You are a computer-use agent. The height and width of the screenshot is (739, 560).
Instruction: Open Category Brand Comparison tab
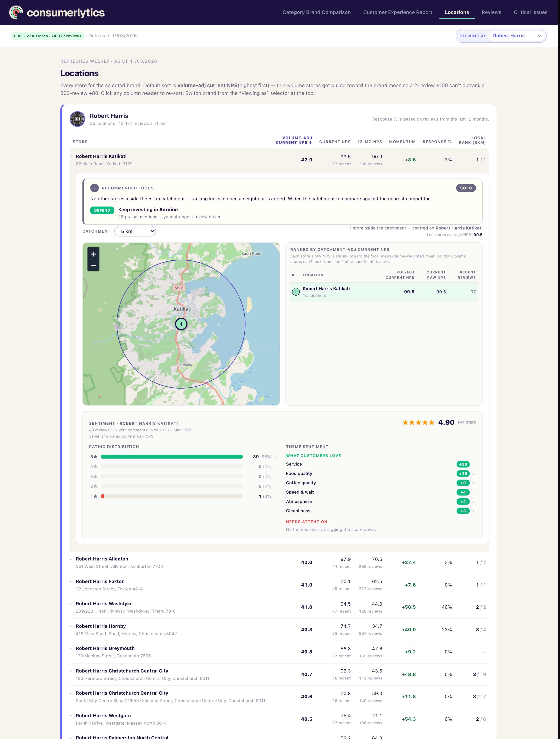pos(316,12)
